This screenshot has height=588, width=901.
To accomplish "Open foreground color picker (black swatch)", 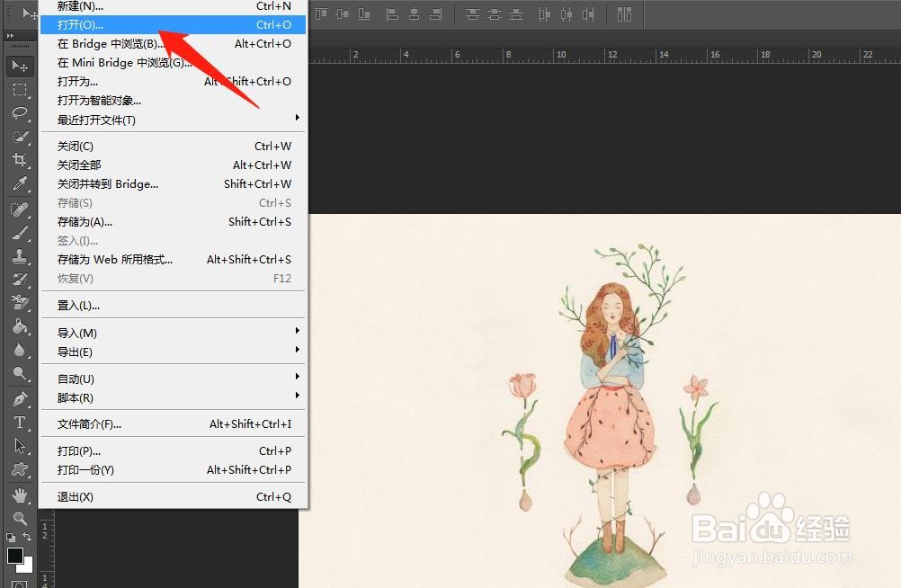I will [x=15, y=556].
